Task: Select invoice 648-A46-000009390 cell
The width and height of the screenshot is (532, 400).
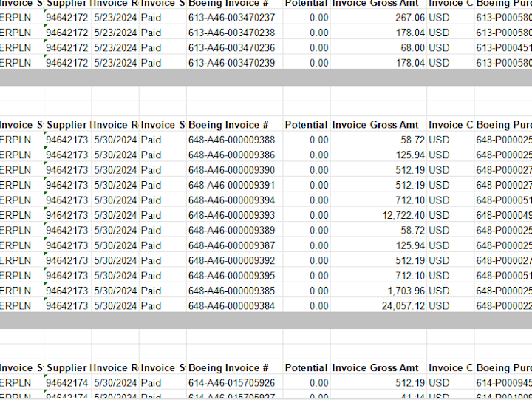Action: point(234,170)
